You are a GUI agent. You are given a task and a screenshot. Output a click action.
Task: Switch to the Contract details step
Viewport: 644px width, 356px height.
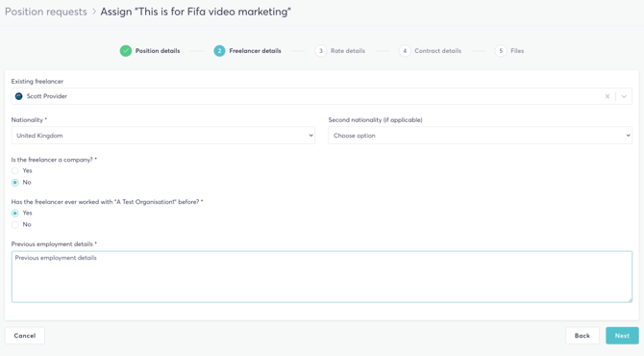point(437,51)
